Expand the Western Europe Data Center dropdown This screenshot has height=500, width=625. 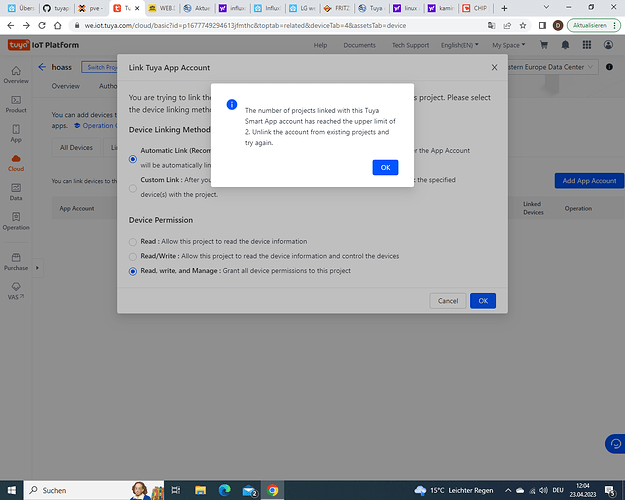coord(552,67)
